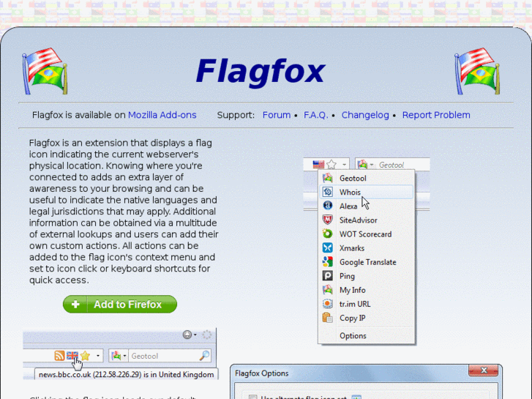Click the Flagfox search engine icon in upper screenshot
Image resolution: width=532 pixels, height=399 pixels.
tap(362, 165)
